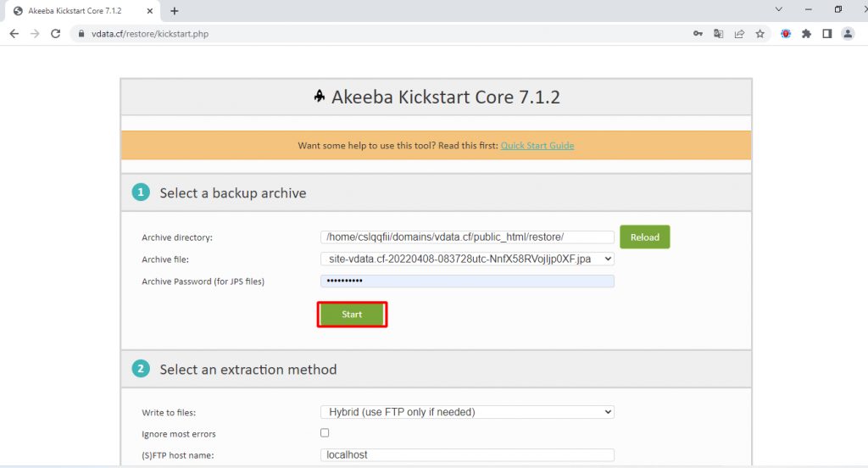The image size is (868, 468).
Task: Open the Write to files dropdown
Action: click(466, 412)
